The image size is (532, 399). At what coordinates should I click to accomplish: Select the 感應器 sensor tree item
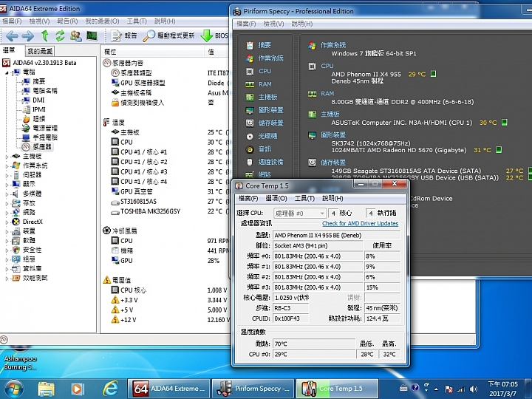coord(41,147)
